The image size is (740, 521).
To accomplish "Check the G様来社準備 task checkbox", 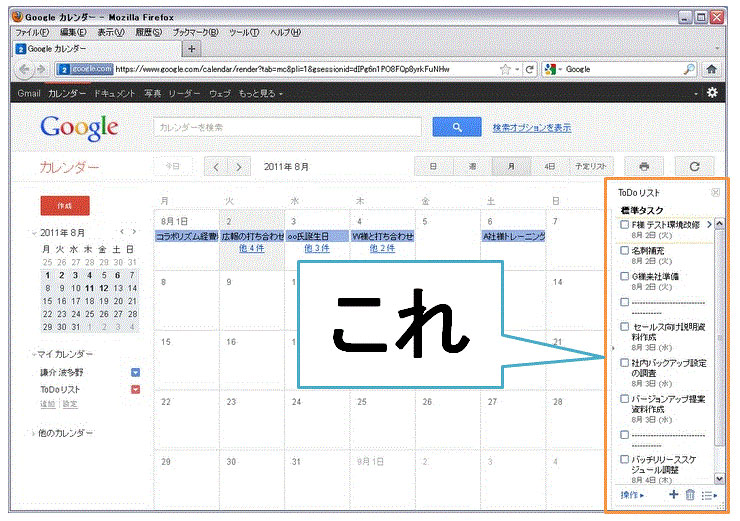I will [x=624, y=276].
